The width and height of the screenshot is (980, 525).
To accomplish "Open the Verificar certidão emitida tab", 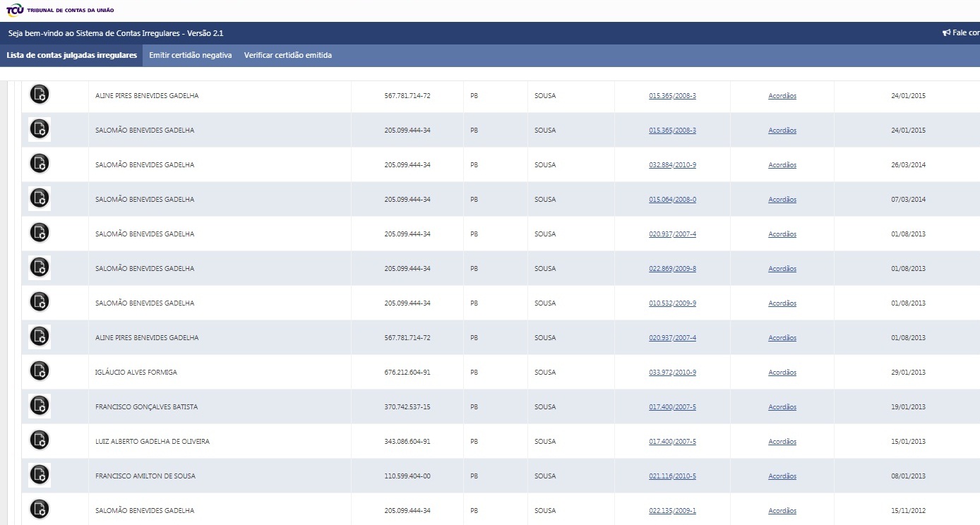I will [x=287, y=56].
